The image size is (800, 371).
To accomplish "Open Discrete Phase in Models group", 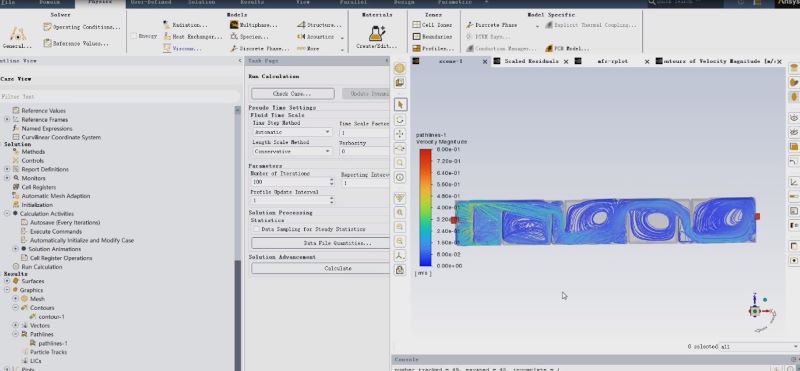I will pyautogui.click(x=260, y=48).
